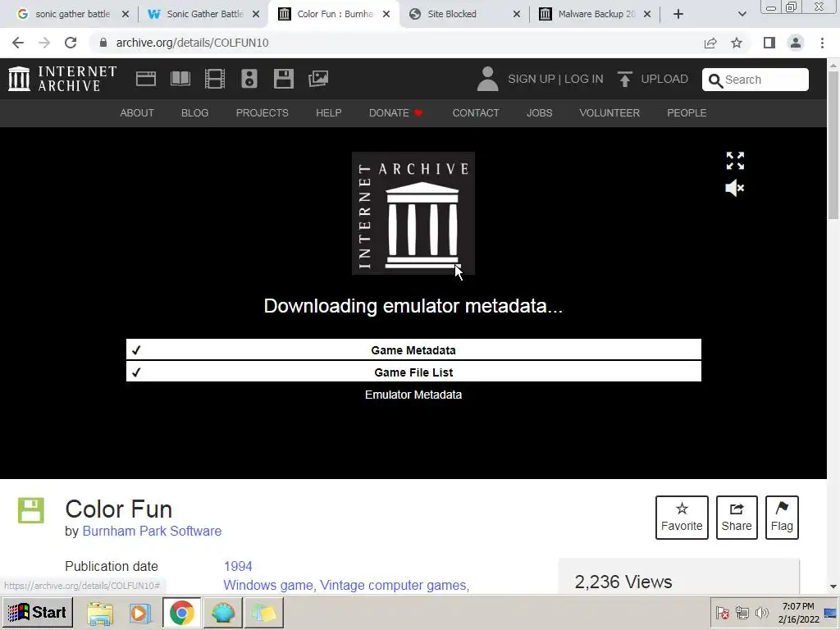Screen dimensions: 840x630
Task: Open the 1994 publication date link
Action: point(238,566)
